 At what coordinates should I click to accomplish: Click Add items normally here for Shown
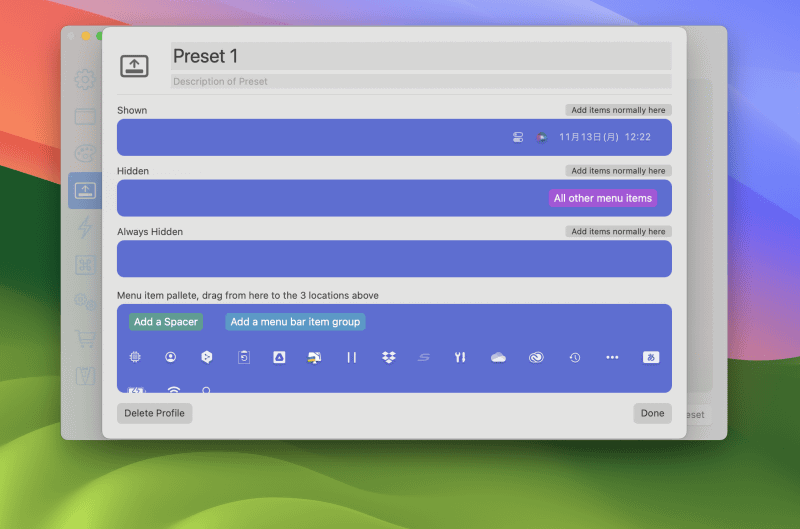pos(618,110)
